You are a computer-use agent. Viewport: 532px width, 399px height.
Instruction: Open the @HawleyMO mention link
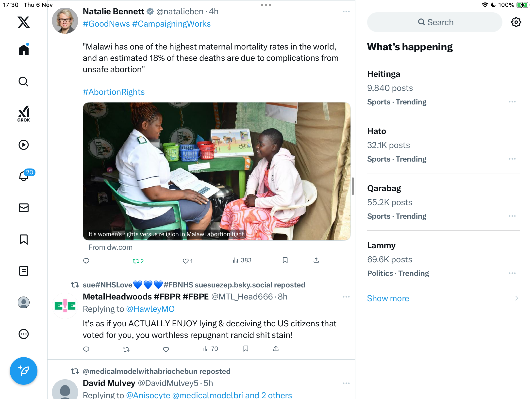coord(150,309)
